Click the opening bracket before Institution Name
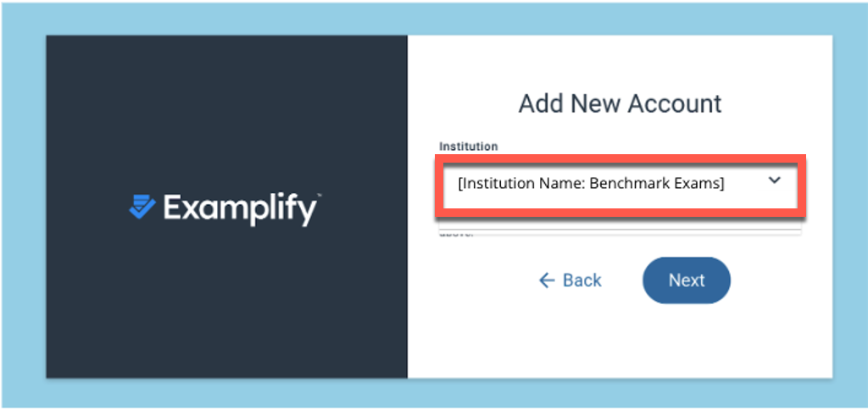 click(x=459, y=183)
